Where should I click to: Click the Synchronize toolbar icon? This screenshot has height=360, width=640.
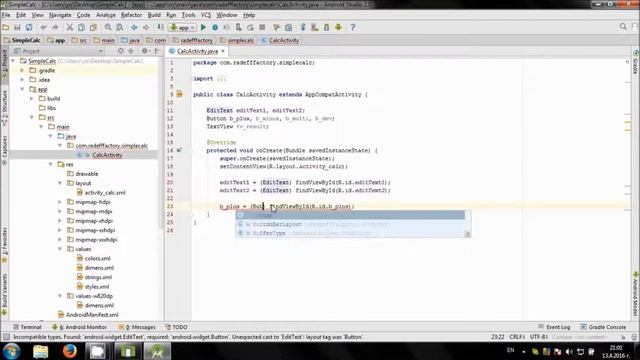click(29, 27)
